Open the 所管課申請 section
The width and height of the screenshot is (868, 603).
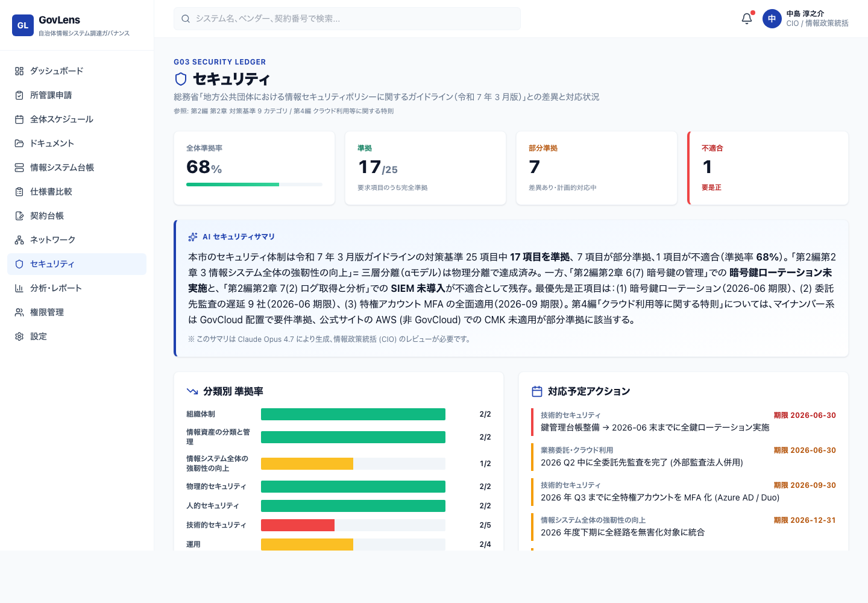click(55, 95)
